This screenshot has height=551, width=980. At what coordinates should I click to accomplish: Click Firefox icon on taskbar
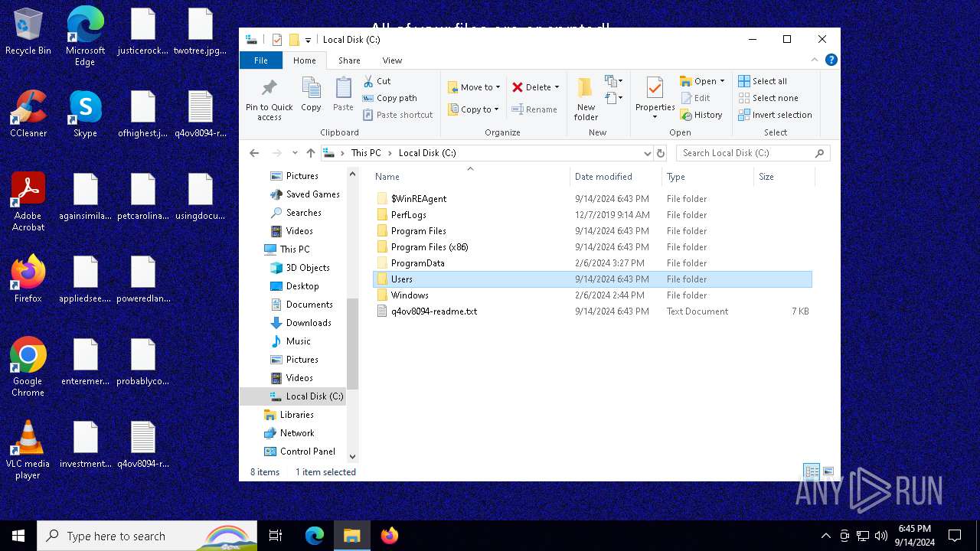pyautogui.click(x=389, y=536)
